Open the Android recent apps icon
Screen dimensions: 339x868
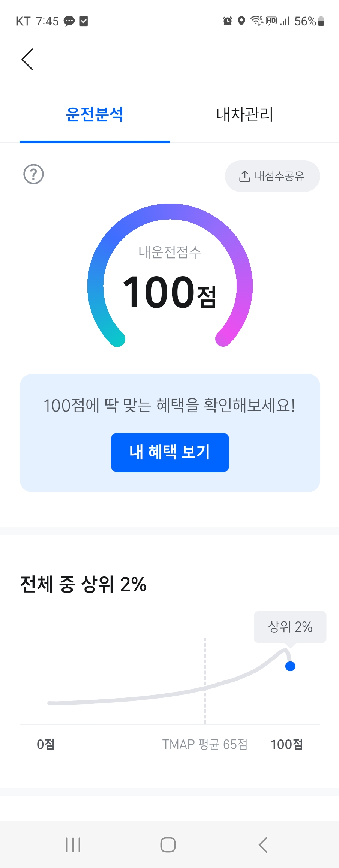tap(73, 845)
